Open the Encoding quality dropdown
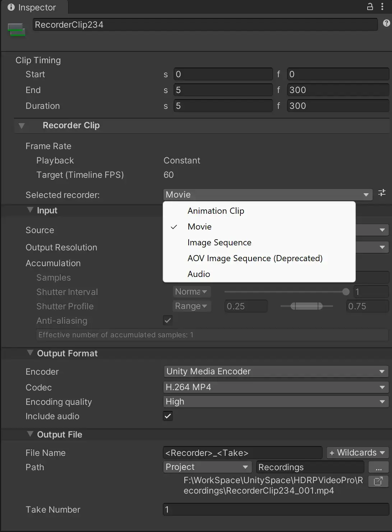Image resolution: width=392 pixels, height=532 pixels. click(276, 402)
